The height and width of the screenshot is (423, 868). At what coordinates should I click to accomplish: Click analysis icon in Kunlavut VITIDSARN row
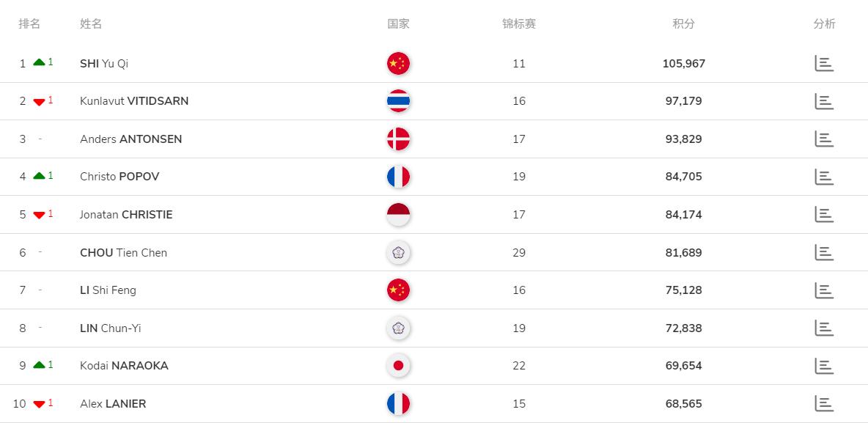tap(824, 101)
